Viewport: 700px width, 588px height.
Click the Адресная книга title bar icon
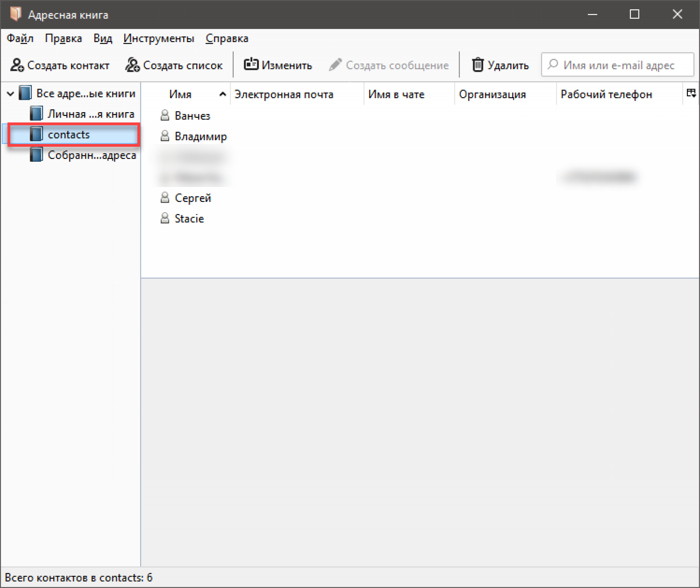[15, 14]
